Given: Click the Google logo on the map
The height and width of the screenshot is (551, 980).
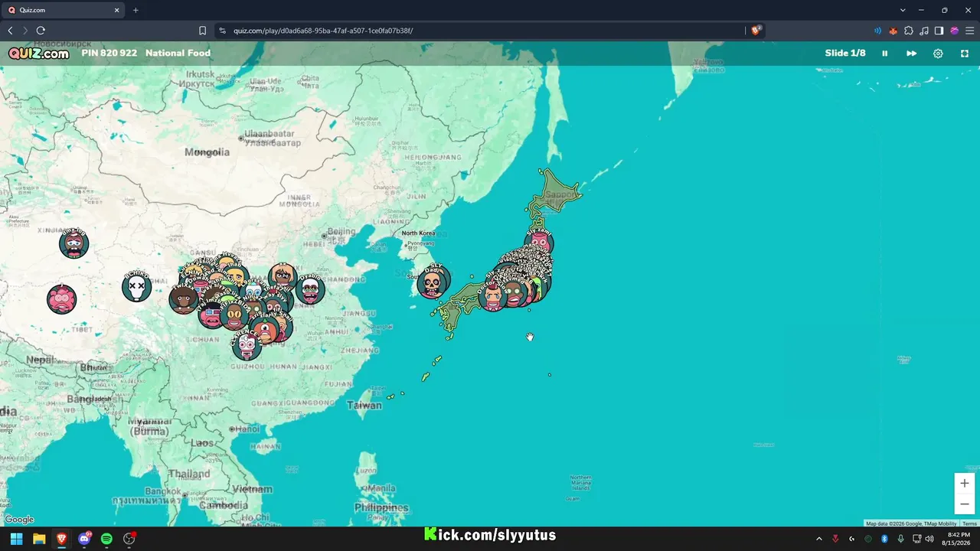Looking at the screenshot, I should [x=19, y=520].
